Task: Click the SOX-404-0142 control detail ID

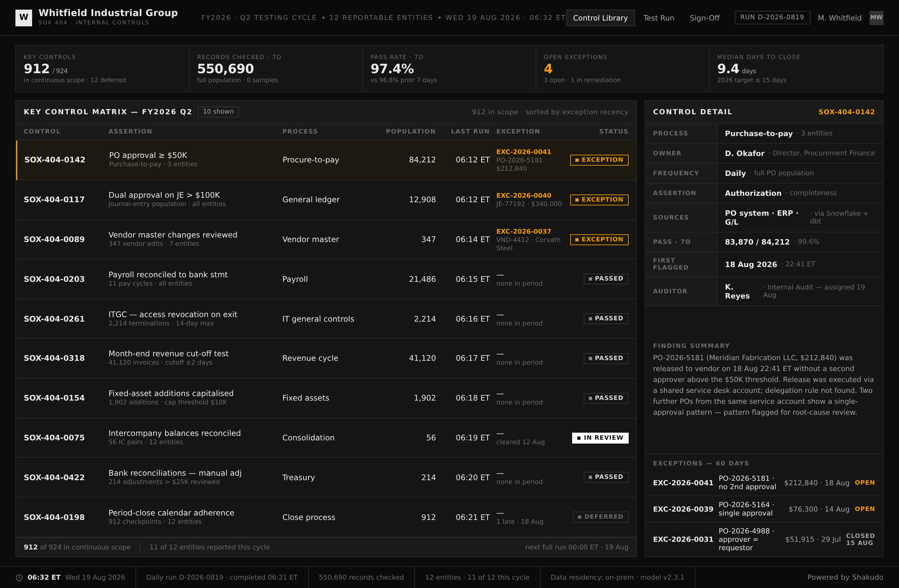Action: 846,112
